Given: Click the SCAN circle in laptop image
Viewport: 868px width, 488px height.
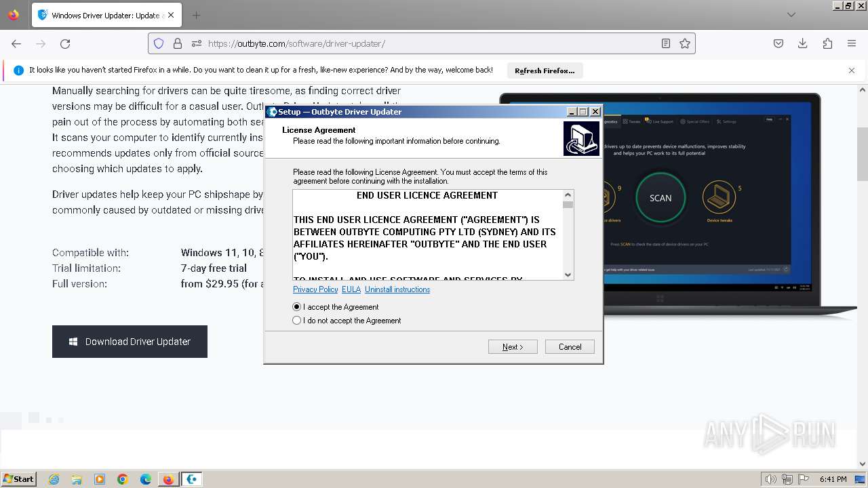Looking at the screenshot, I should pos(660,198).
